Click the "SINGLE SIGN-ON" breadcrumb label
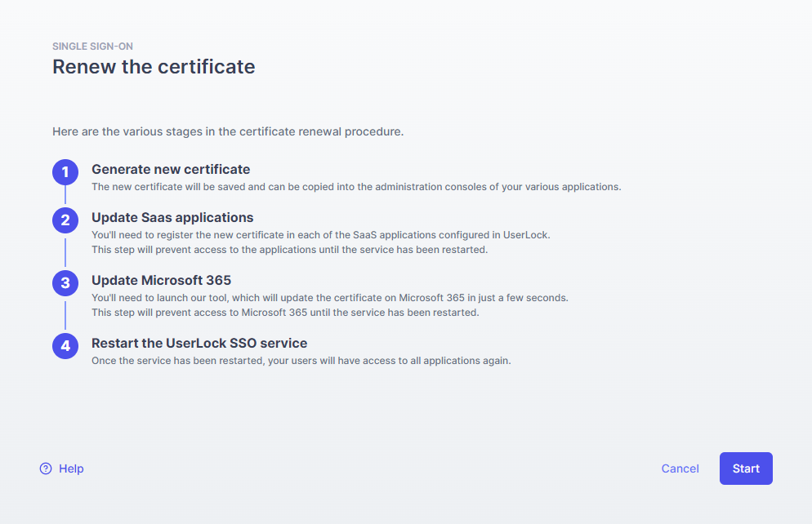 [x=92, y=47]
